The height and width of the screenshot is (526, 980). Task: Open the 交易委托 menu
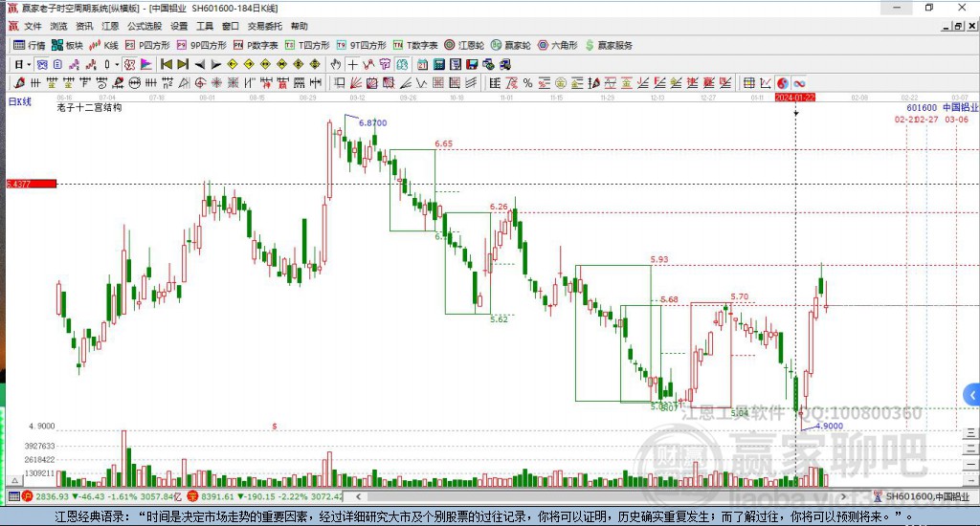pos(264,26)
